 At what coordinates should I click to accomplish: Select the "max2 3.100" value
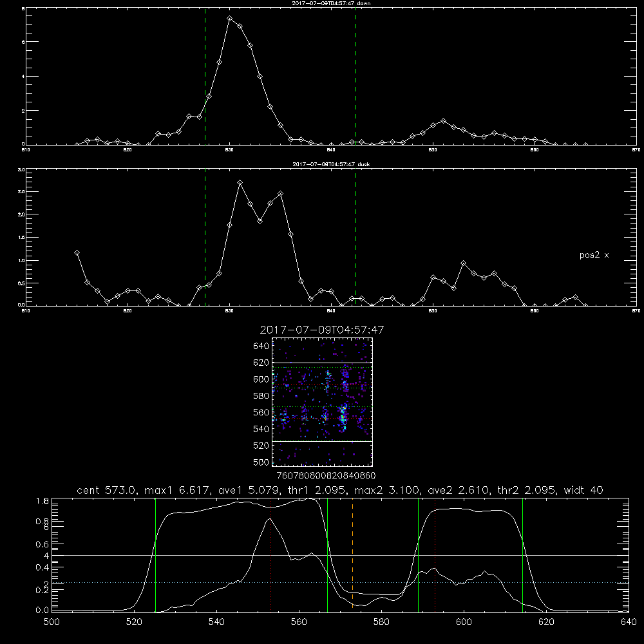pos(386,490)
